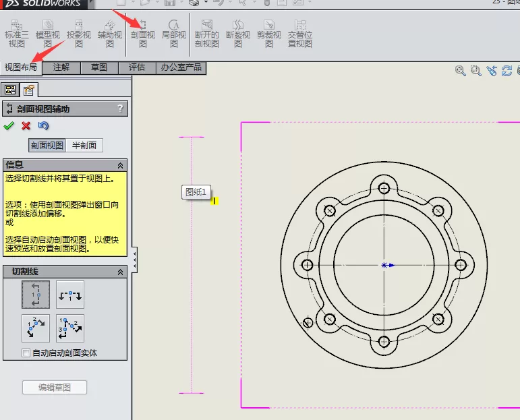The image size is (520, 420).
Task: Click the Section View (剖面视图) tool
Action: point(142,34)
